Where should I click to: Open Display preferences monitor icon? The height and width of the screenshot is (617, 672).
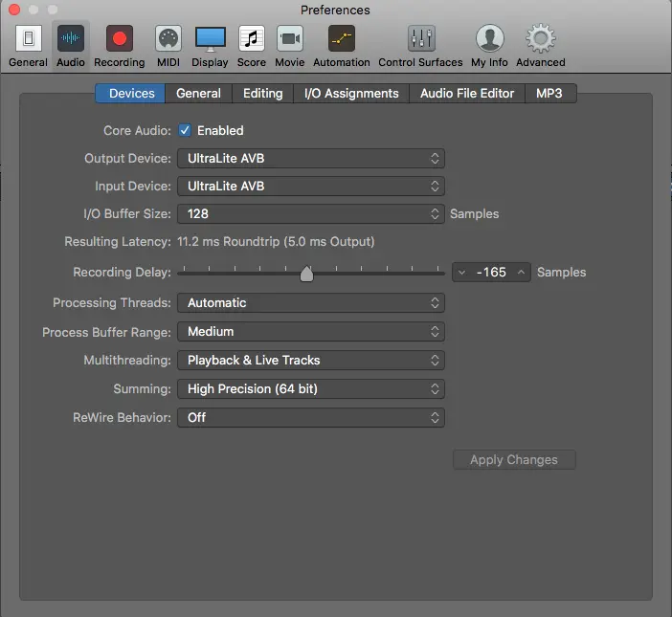[x=210, y=38]
